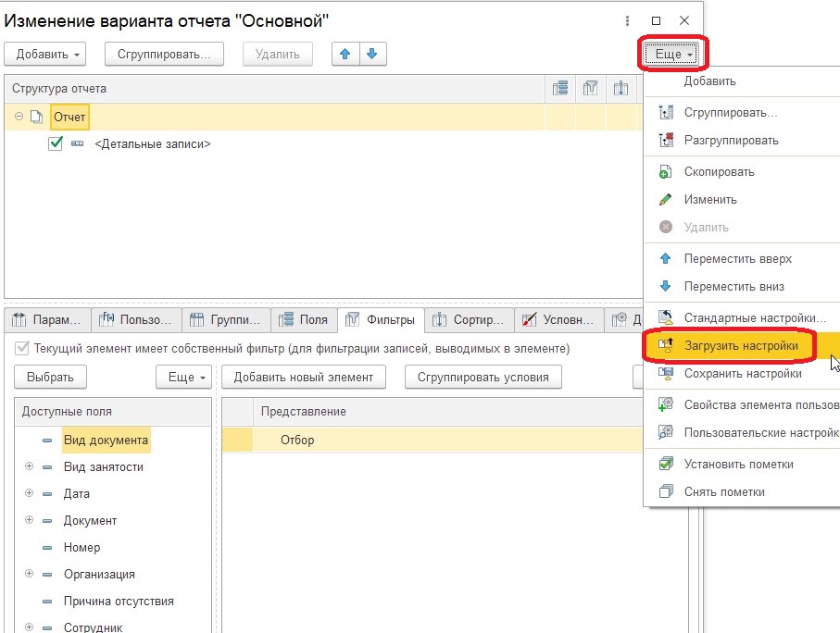
Task: Click the Доступные поля column header
Action: [x=113, y=411]
